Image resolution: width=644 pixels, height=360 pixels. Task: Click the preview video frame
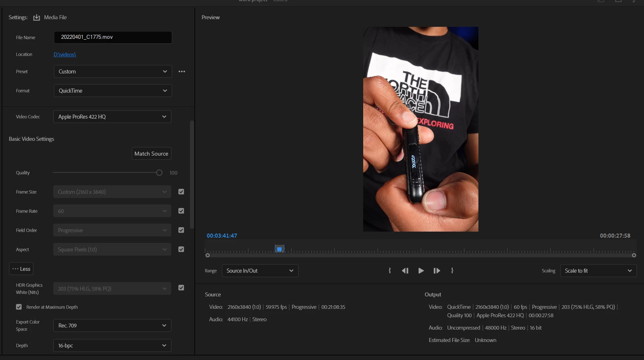point(421,129)
